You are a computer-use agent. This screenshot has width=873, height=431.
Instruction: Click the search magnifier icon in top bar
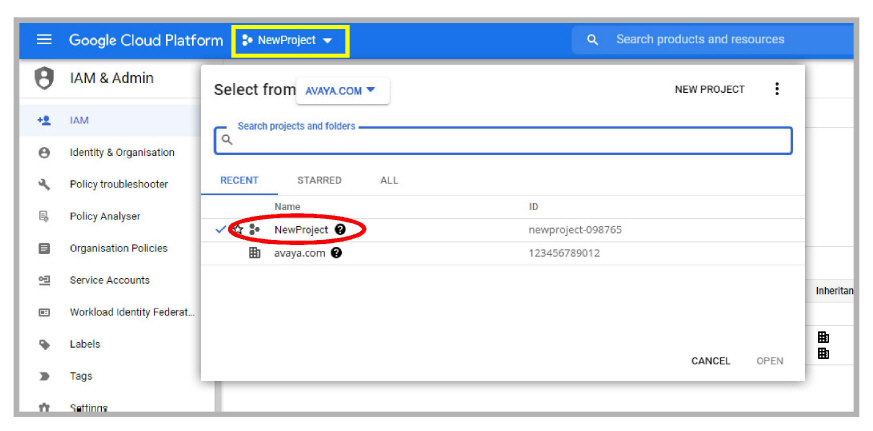tap(592, 40)
